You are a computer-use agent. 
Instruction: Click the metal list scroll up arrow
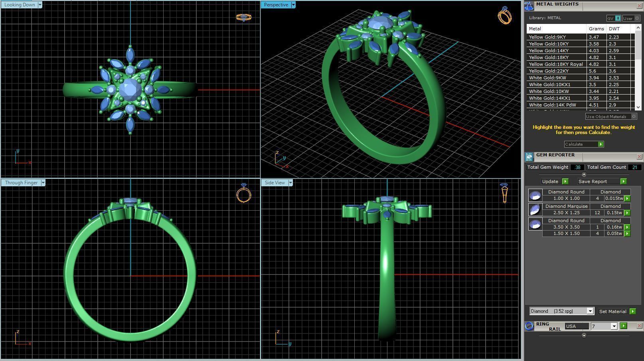click(638, 28)
